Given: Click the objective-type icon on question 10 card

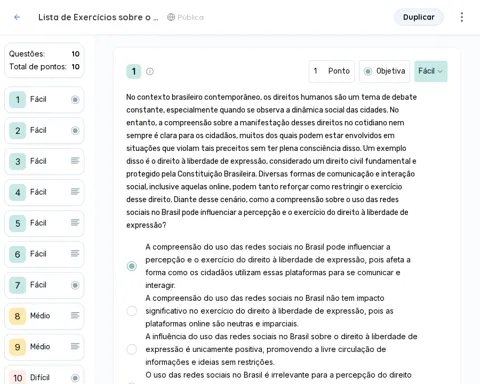Looking at the screenshot, I should (x=75, y=378).
